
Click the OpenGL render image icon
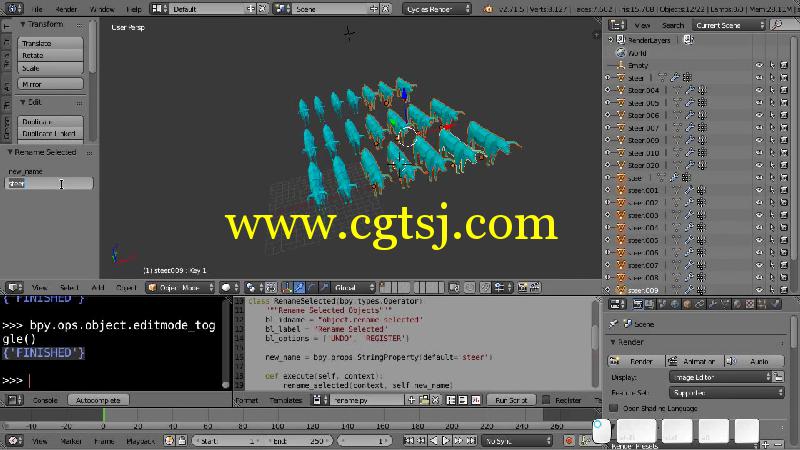[522, 288]
